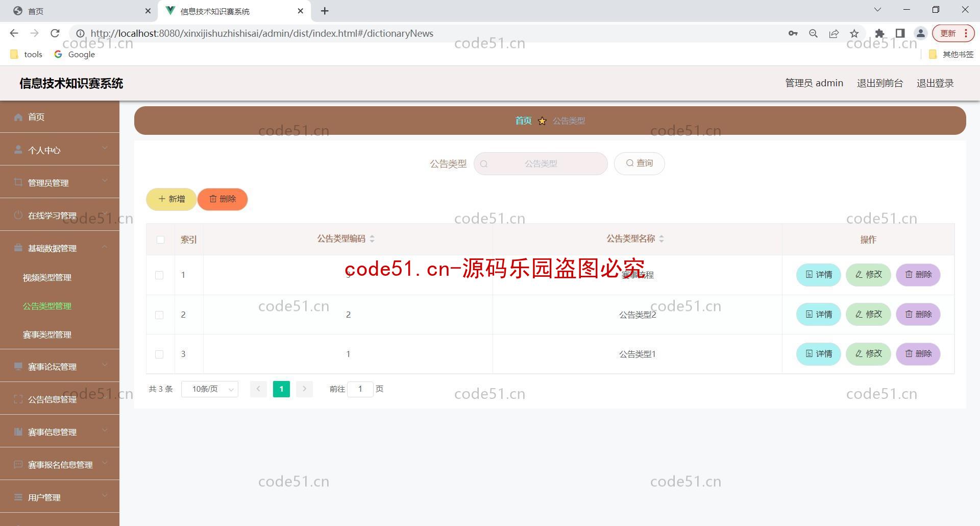Toggle the browser side panel icon
Screen dimensions: 980x526
(900, 33)
